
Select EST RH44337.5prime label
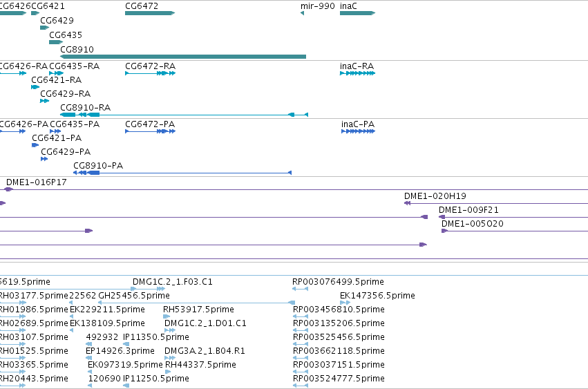click(x=200, y=365)
